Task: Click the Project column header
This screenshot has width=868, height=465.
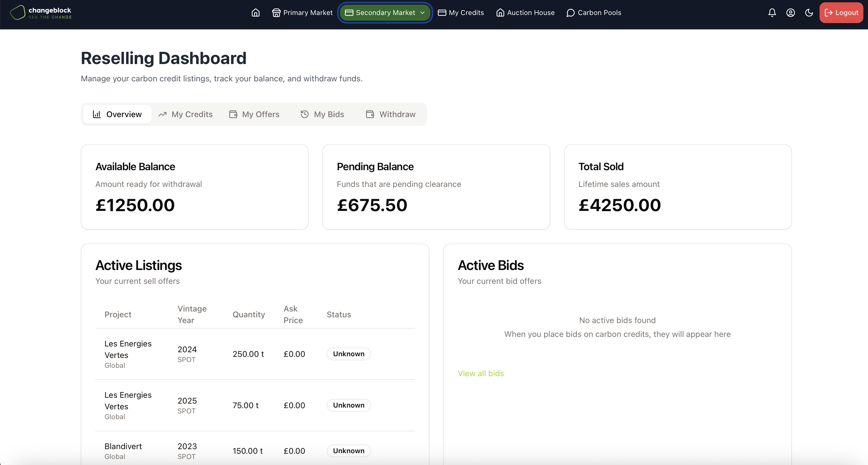Action: (118, 314)
